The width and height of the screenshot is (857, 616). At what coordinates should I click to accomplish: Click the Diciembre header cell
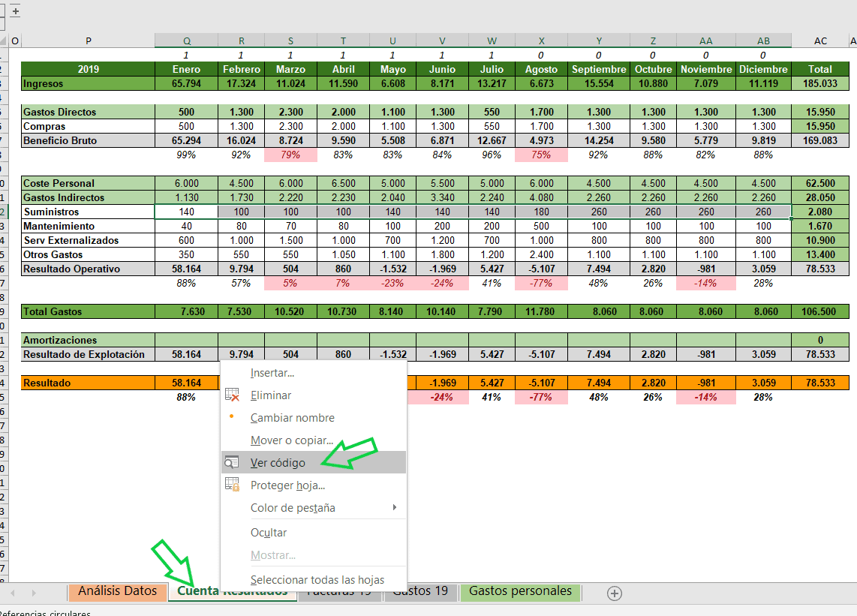[x=763, y=70]
